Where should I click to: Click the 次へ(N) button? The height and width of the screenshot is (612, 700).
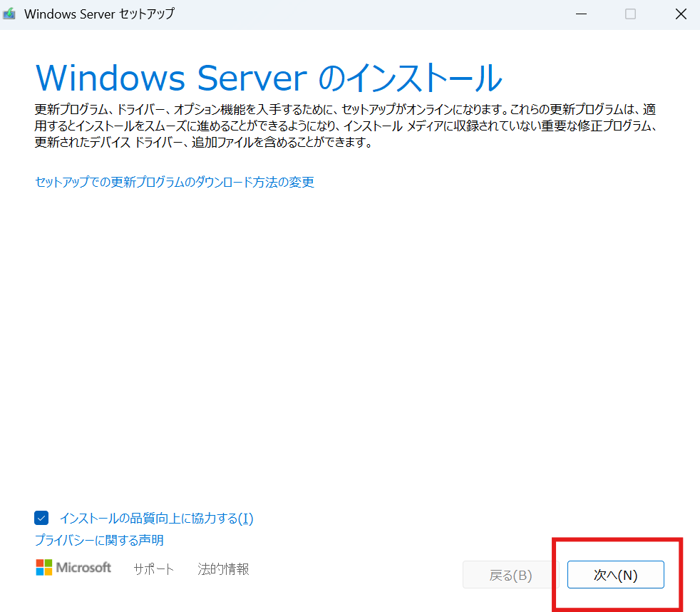click(x=616, y=574)
